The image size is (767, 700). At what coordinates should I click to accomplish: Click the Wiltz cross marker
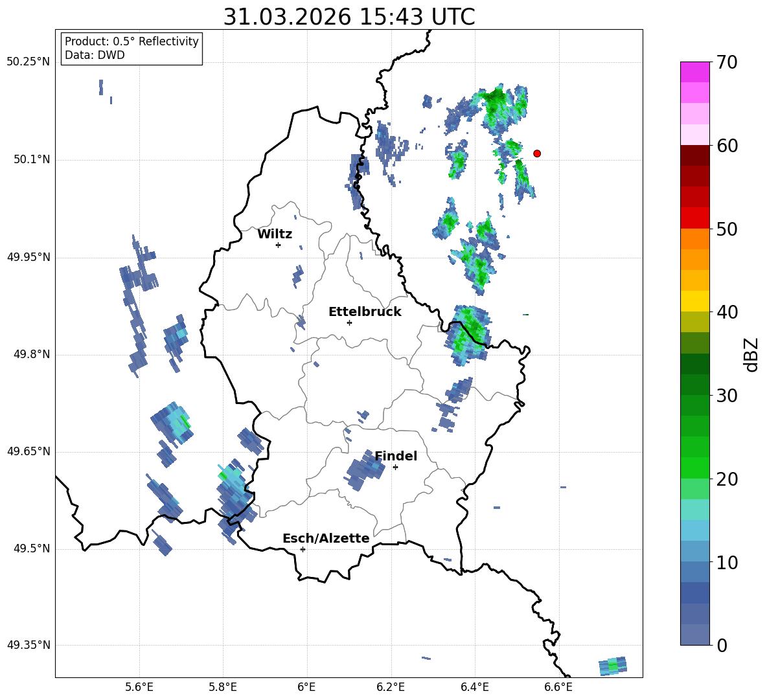(x=279, y=245)
